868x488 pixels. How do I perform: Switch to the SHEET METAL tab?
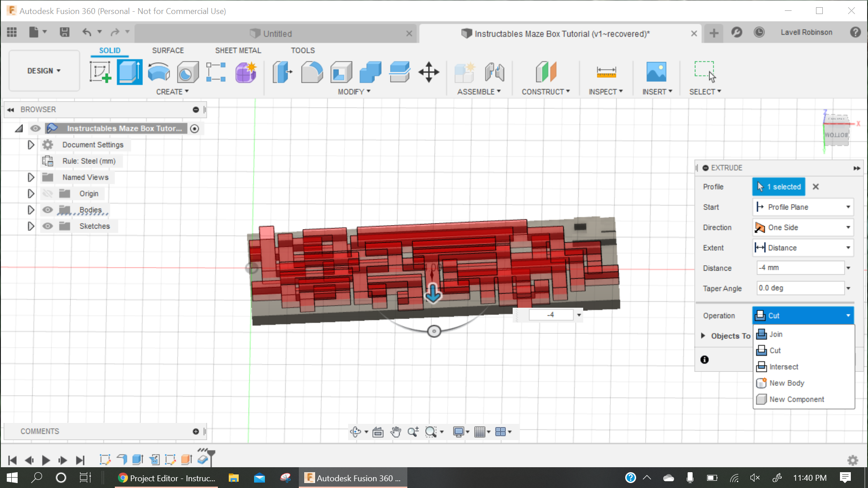tap(238, 51)
